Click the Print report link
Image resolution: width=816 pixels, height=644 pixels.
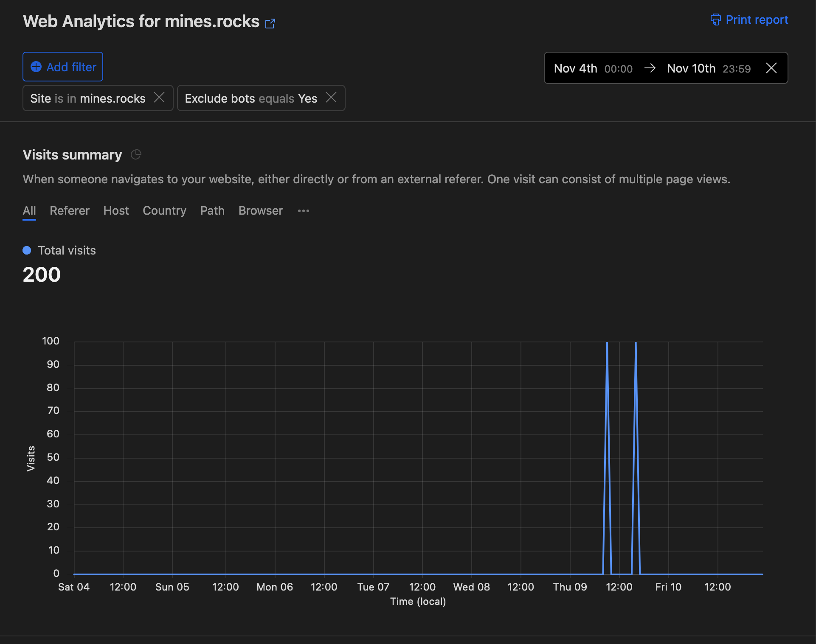[x=757, y=20]
